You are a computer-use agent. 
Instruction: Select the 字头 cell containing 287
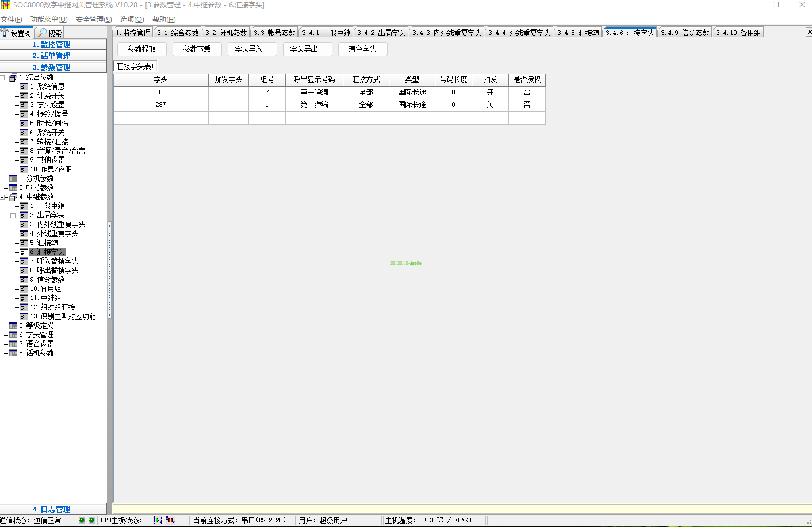coord(160,105)
